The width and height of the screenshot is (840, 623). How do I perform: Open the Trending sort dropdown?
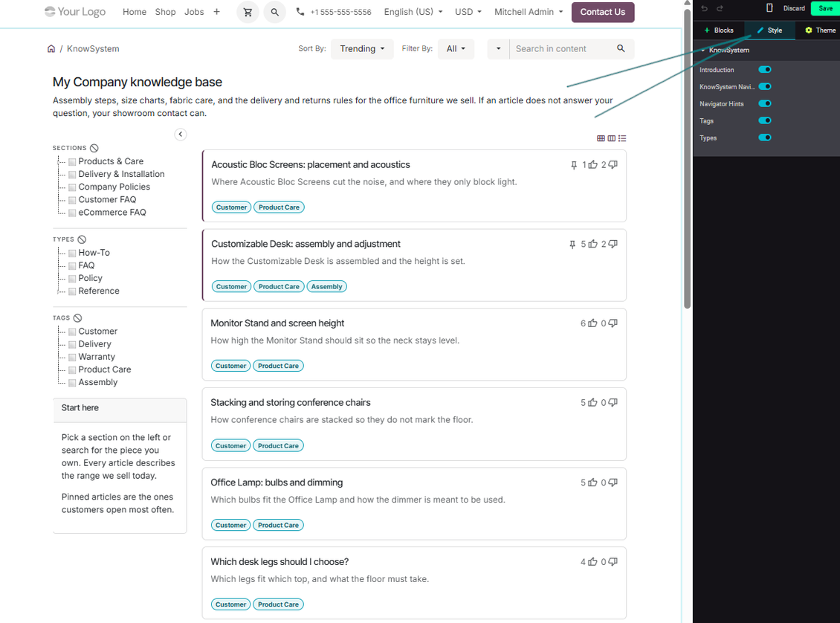362,49
